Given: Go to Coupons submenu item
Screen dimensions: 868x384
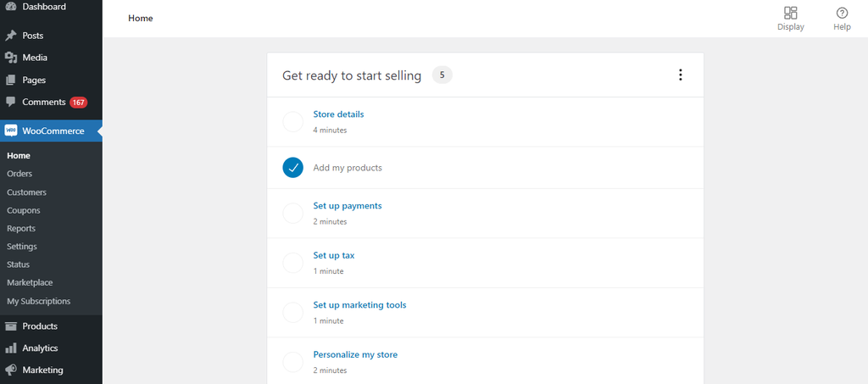Looking at the screenshot, I should point(23,211).
